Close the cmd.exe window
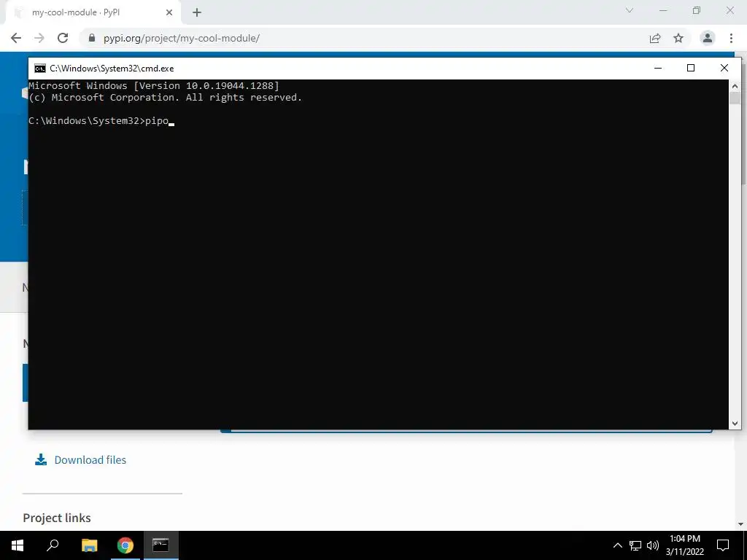This screenshot has height=560, width=747. coord(724,68)
